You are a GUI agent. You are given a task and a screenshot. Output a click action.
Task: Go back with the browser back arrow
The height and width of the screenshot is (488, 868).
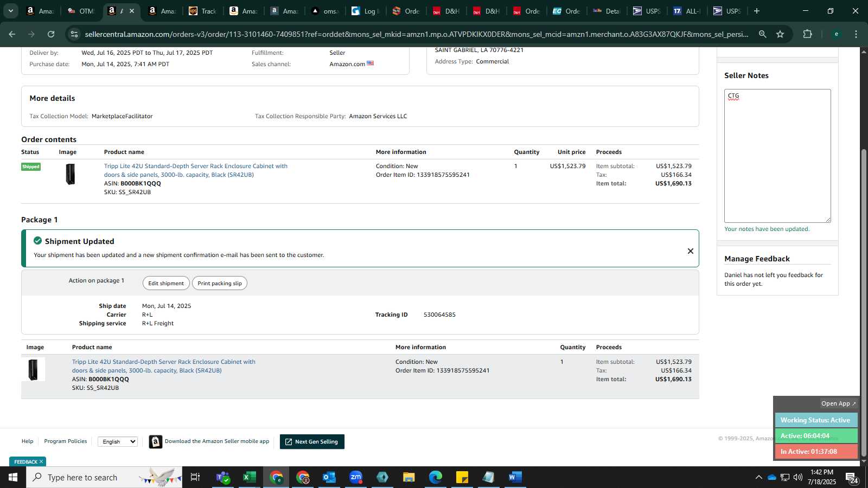(12, 34)
